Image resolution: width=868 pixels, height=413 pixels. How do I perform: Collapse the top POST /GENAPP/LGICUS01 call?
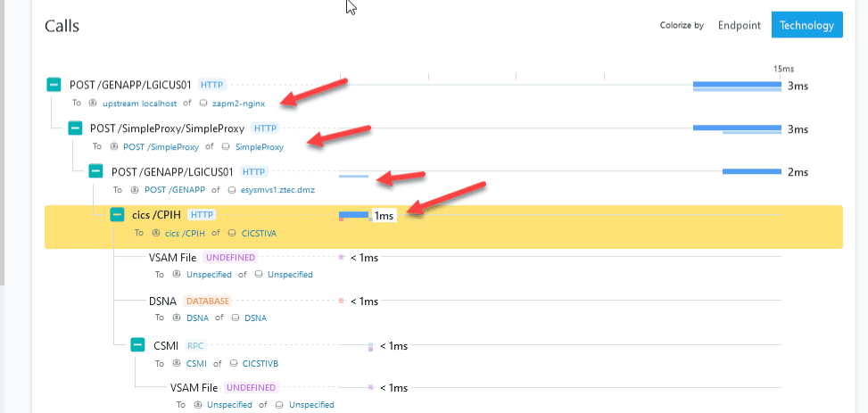[54, 85]
